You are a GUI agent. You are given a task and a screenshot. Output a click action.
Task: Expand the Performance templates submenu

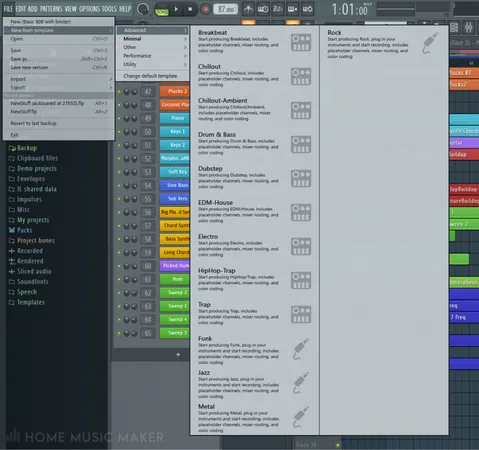coord(153,56)
